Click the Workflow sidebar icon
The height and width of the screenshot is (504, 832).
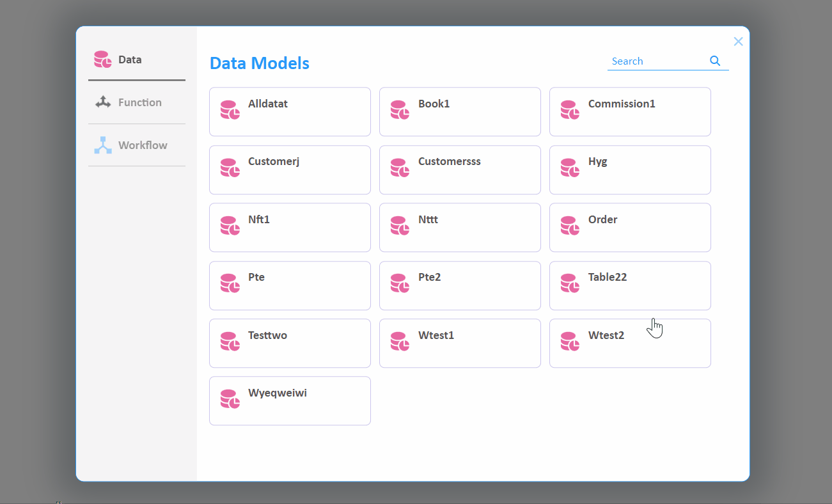coord(103,145)
